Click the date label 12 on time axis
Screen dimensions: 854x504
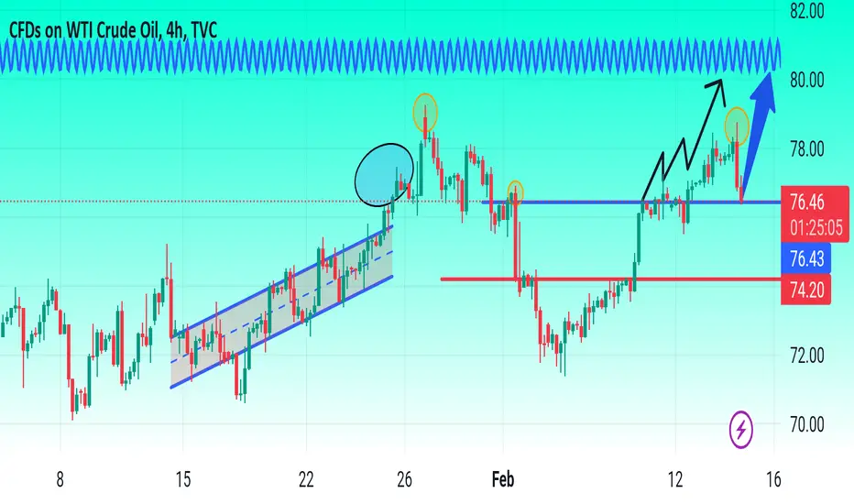point(674,479)
